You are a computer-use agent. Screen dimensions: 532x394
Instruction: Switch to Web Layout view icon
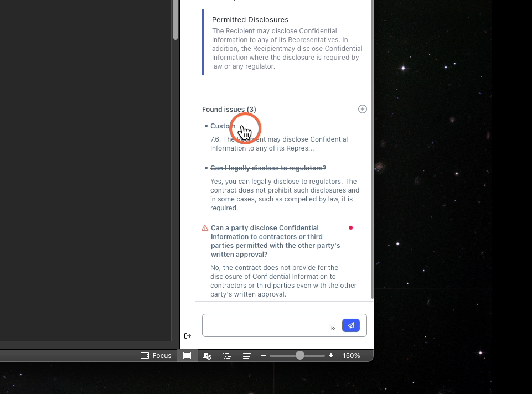click(207, 356)
